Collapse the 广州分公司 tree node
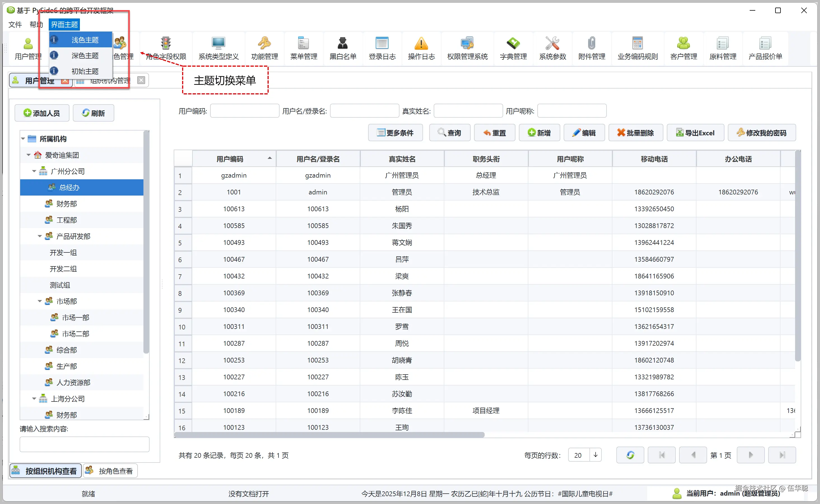The height and width of the screenshot is (504, 820). pyautogui.click(x=34, y=171)
